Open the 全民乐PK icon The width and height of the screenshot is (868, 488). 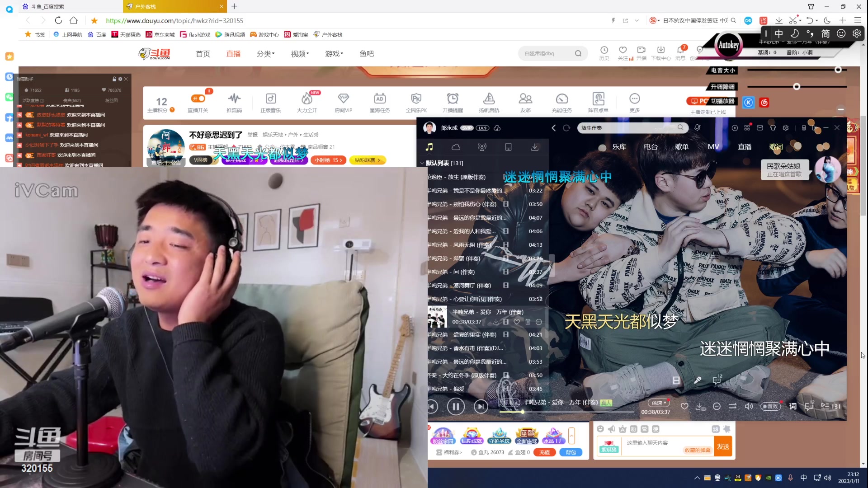416,99
